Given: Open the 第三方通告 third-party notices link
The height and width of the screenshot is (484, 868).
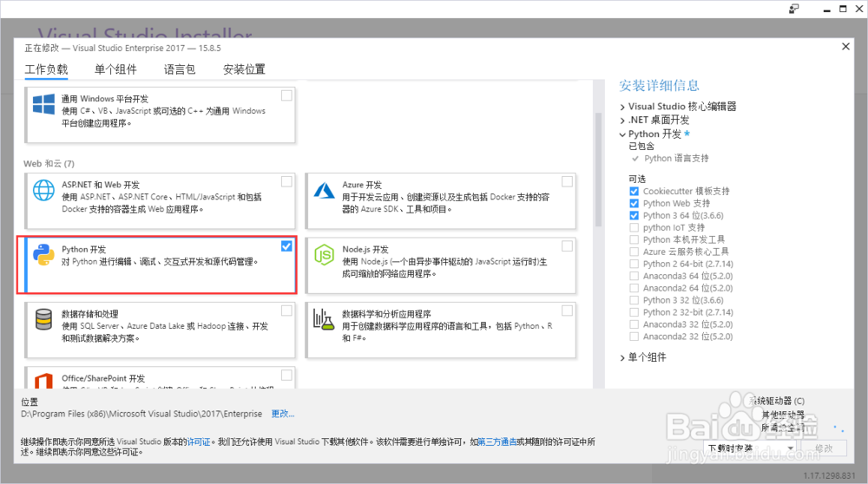Looking at the screenshot, I should pyautogui.click(x=497, y=442).
